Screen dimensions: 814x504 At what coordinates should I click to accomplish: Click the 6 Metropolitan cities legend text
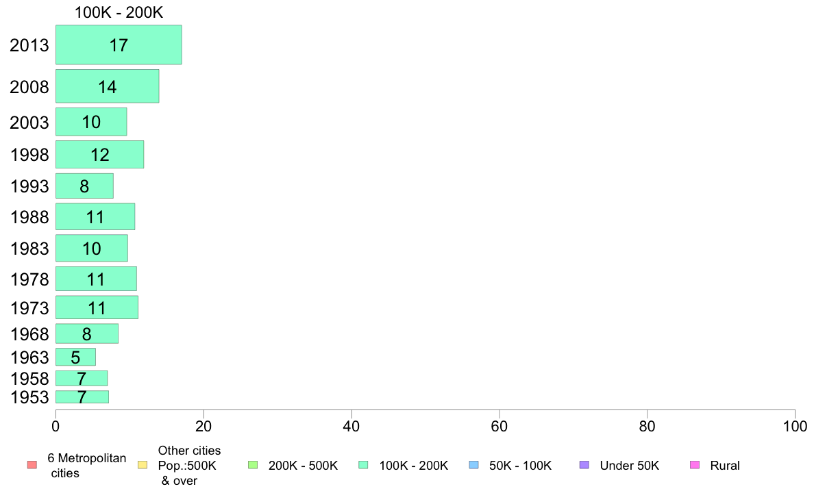click(87, 466)
